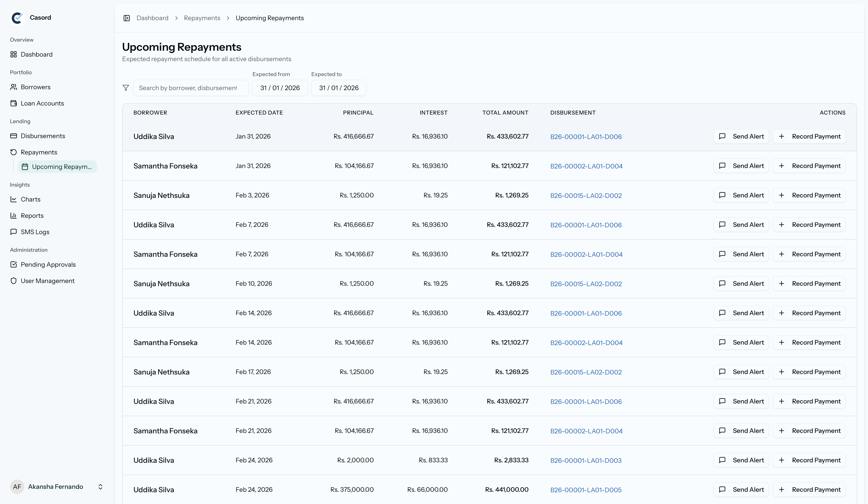This screenshot has width=868, height=504.
Task: Click the filter funnel icon
Action: (126, 88)
